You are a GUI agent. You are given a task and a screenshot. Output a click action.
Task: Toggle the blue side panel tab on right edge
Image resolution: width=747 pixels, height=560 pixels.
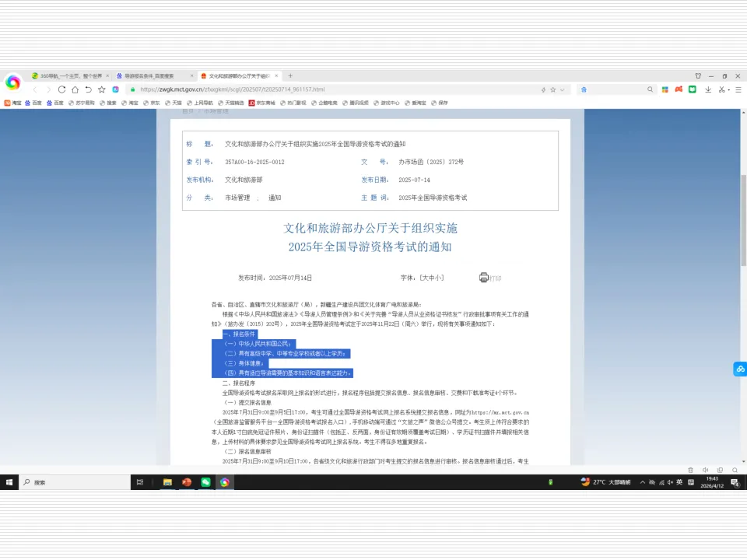739,369
